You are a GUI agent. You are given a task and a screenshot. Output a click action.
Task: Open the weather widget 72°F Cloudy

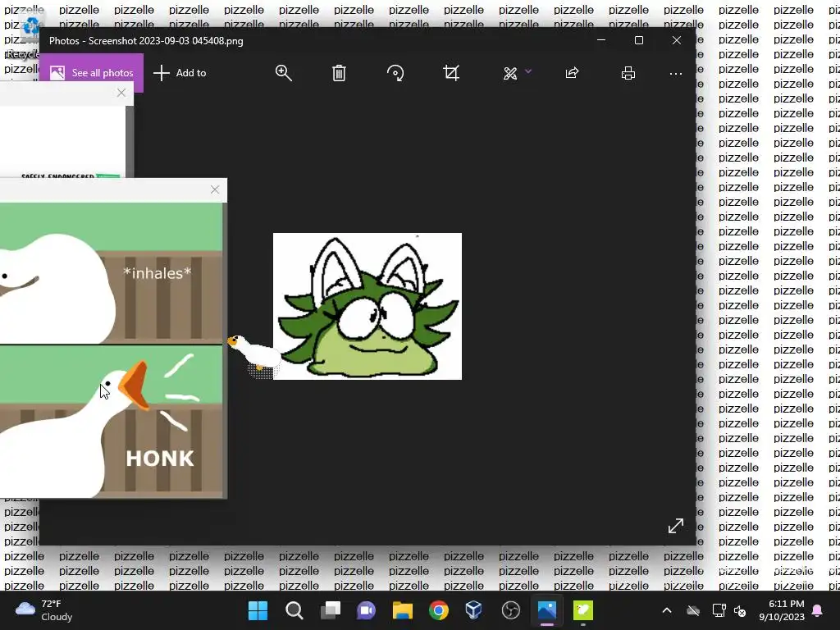coord(44,610)
